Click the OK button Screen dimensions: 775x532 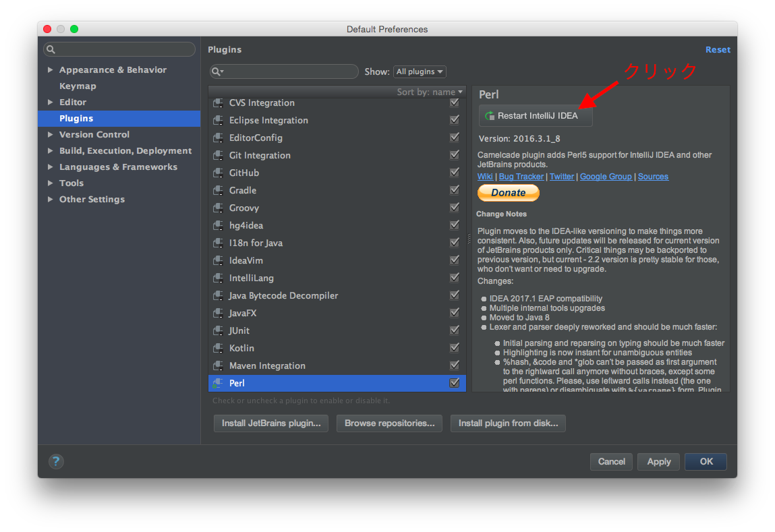coord(706,461)
